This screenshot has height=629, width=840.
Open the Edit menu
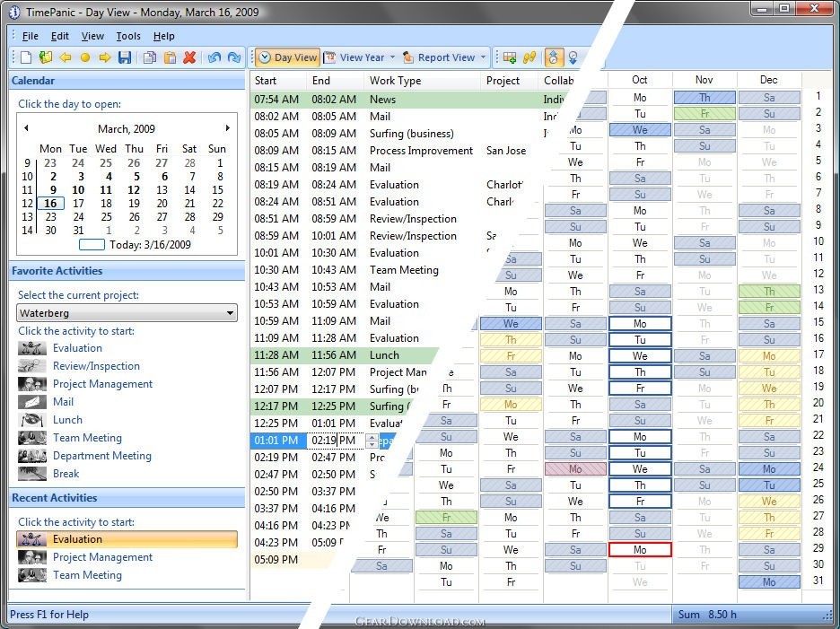[59, 36]
